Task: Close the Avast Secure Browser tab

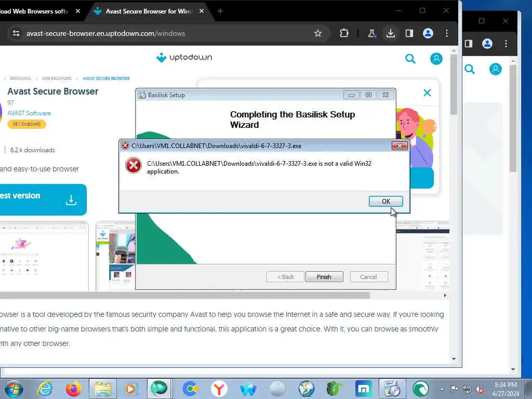Action: point(202,11)
